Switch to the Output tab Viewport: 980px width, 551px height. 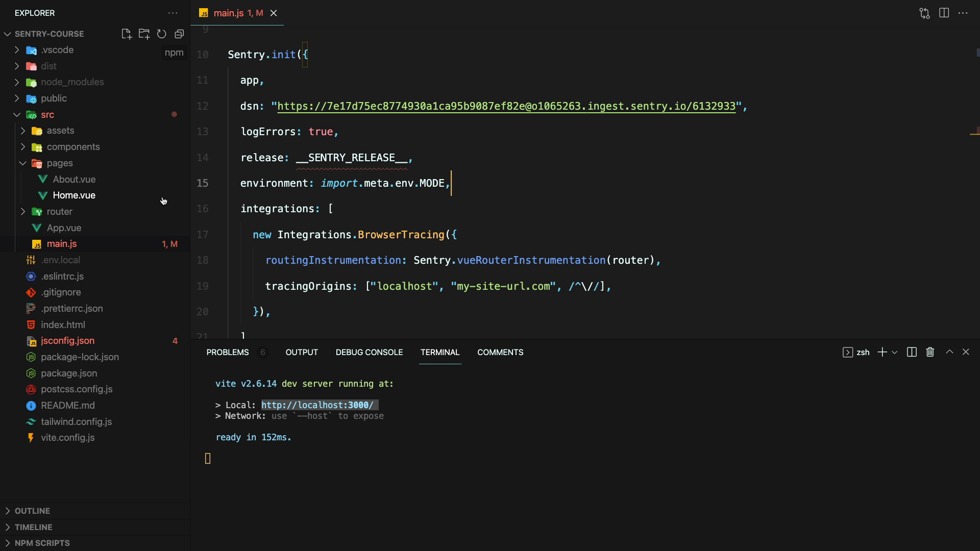pyautogui.click(x=302, y=352)
